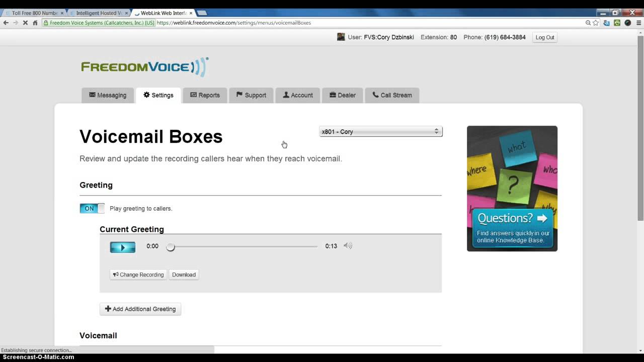Bookmark this page with the star icon
Image resolution: width=644 pixels, height=362 pixels.
click(x=596, y=23)
